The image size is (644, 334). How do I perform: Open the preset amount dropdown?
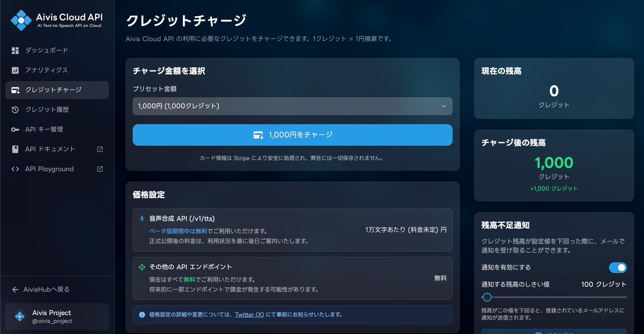(292, 106)
